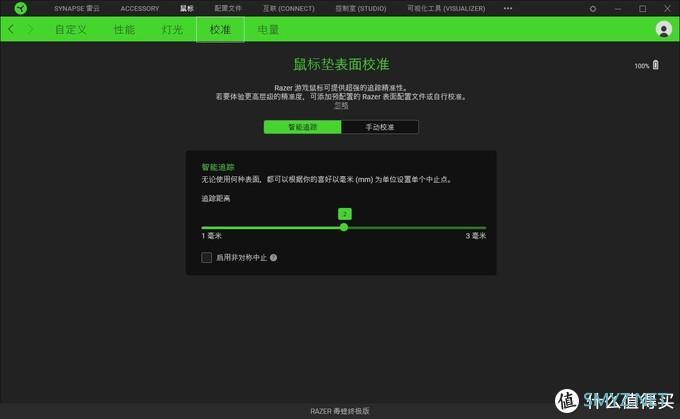Click the 鼠标垫表面校准 heading

[341, 64]
